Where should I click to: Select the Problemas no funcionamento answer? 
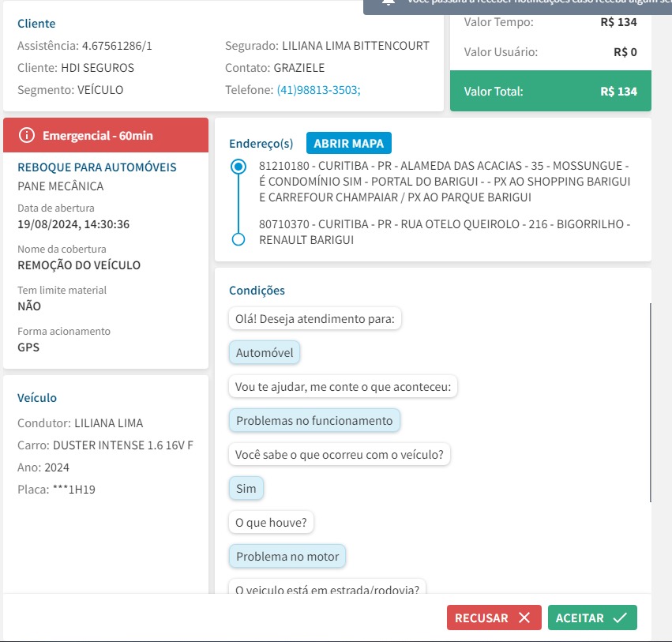coord(314,421)
